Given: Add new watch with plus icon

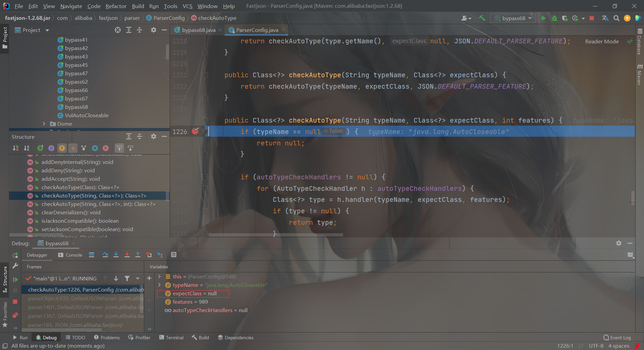Looking at the screenshot, I should [x=149, y=278].
